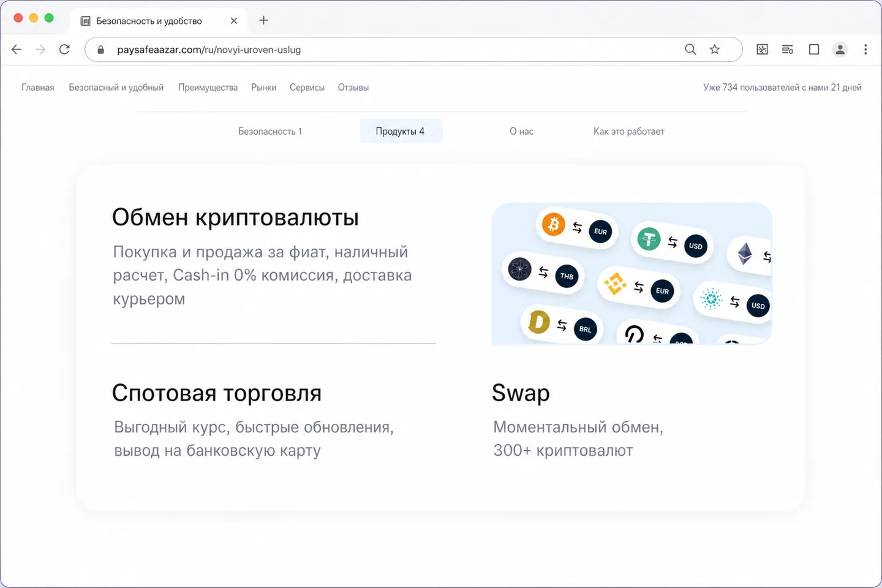This screenshot has height=588, width=882.
Task: Click the USD badge beside the Tether icon
Action: (x=696, y=246)
